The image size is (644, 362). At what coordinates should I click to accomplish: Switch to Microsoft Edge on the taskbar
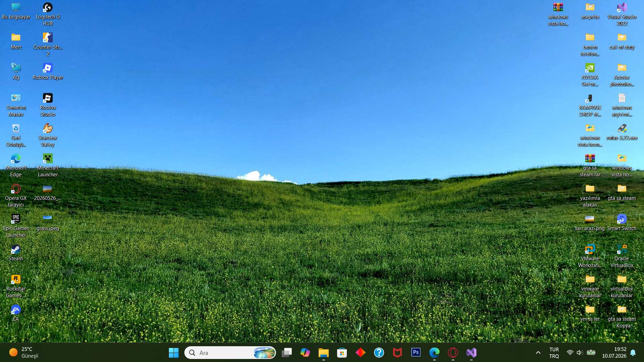pos(434,353)
